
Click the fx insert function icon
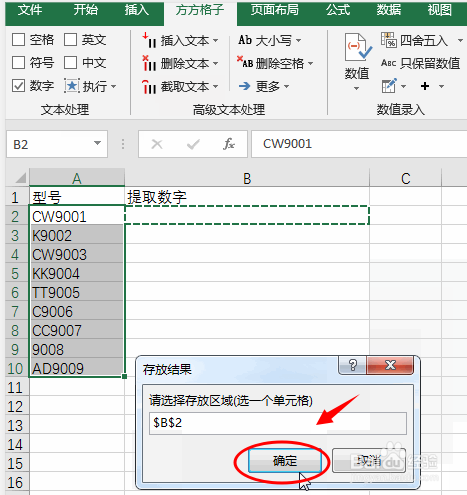point(229,144)
